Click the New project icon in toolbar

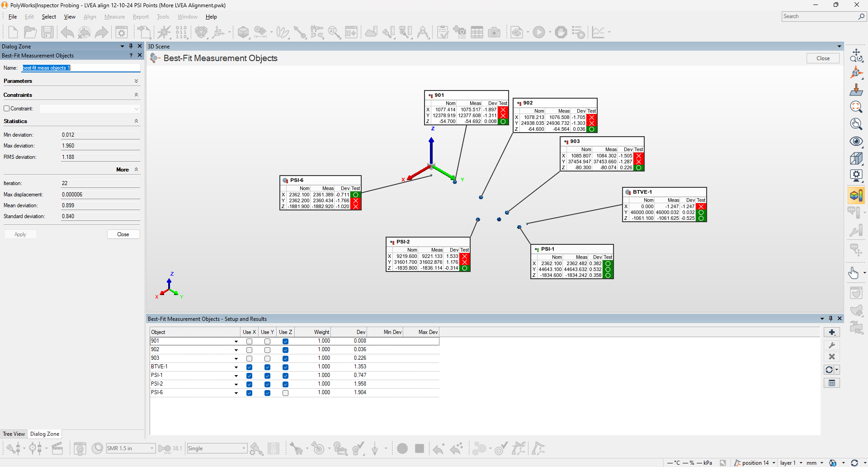click(x=13, y=32)
